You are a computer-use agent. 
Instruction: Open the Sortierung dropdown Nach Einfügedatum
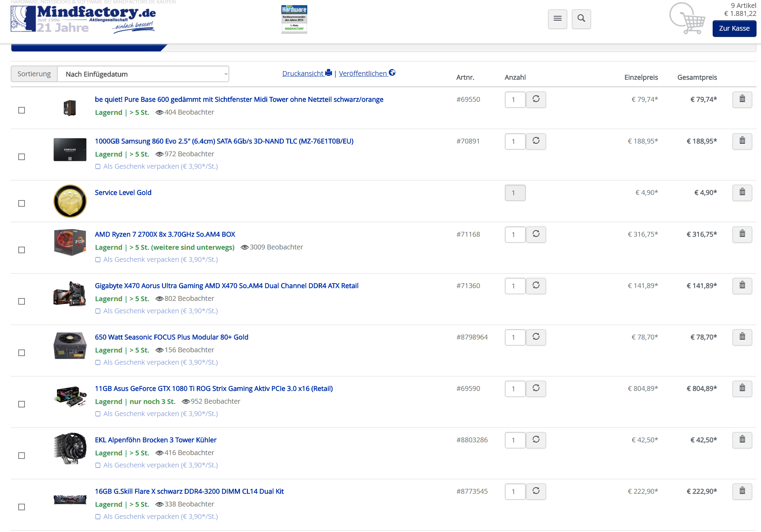coord(143,74)
